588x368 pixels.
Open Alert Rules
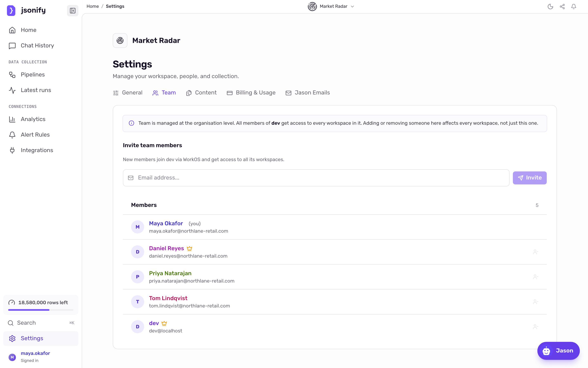point(41,135)
